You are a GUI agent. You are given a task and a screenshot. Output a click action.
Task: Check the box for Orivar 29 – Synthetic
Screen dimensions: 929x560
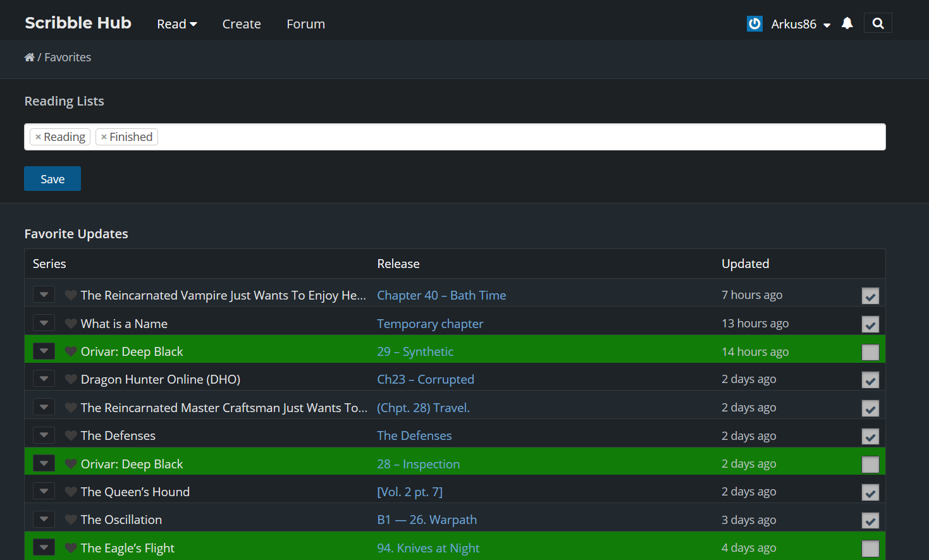point(870,352)
